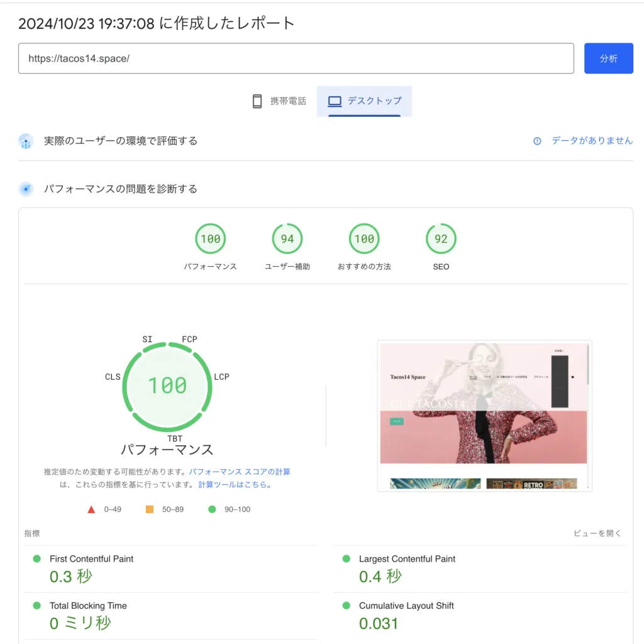Select the 92 SEO score gauge

click(x=441, y=238)
